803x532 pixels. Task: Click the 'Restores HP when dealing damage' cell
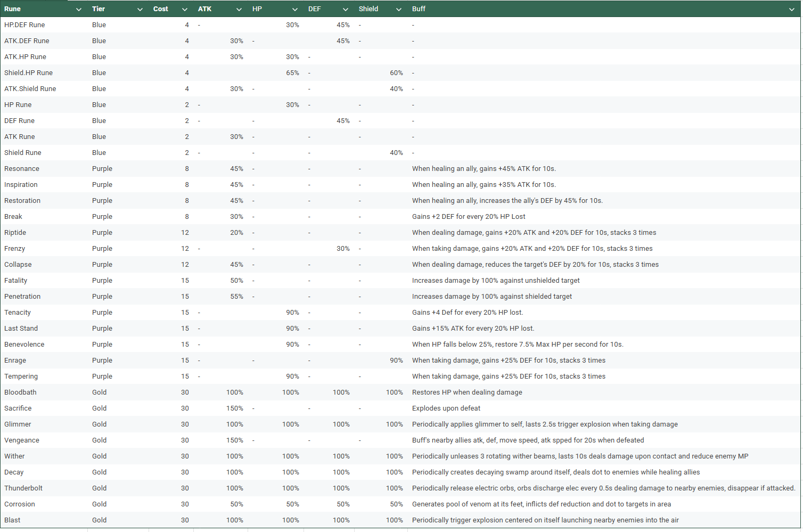click(604, 392)
